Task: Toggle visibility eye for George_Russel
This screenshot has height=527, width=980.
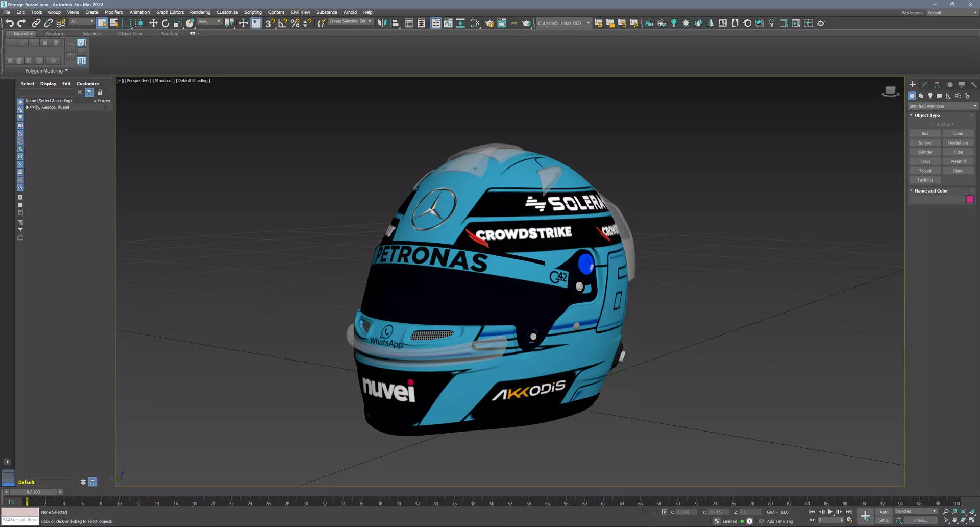Action: [32, 107]
